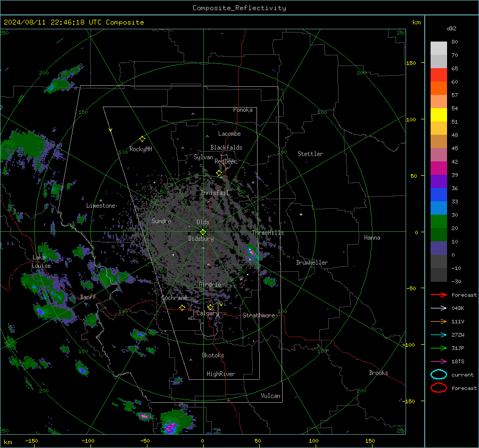Click the Stettler city label
Screen dimensions: 479x448
point(310,154)
